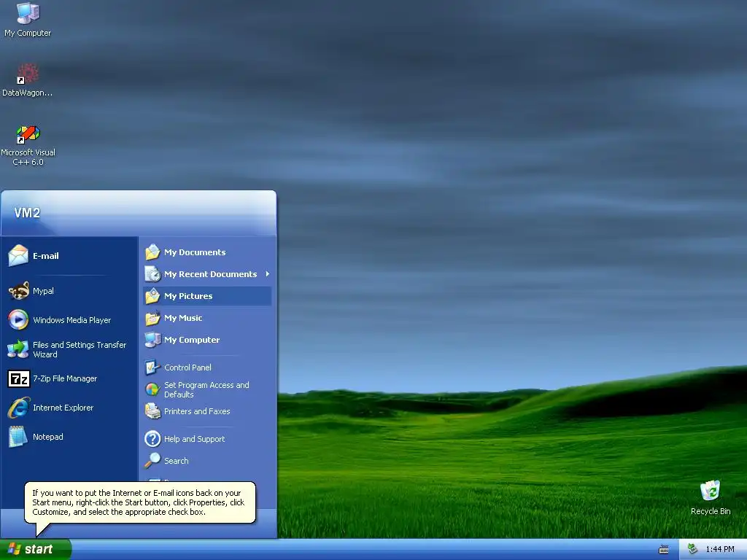The image size is (747, 560).
Task: Expand My Recent Documents submenu arrow
Action: [267, 274]
